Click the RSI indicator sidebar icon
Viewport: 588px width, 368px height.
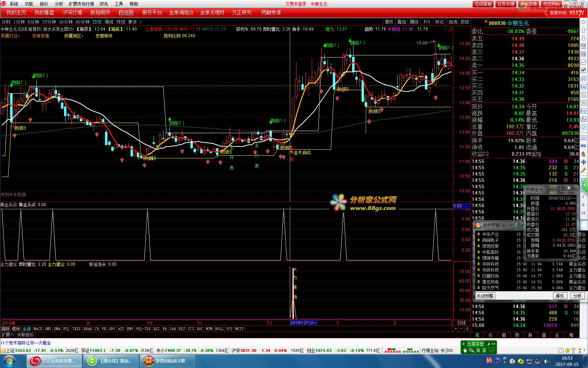pos(583,145)
